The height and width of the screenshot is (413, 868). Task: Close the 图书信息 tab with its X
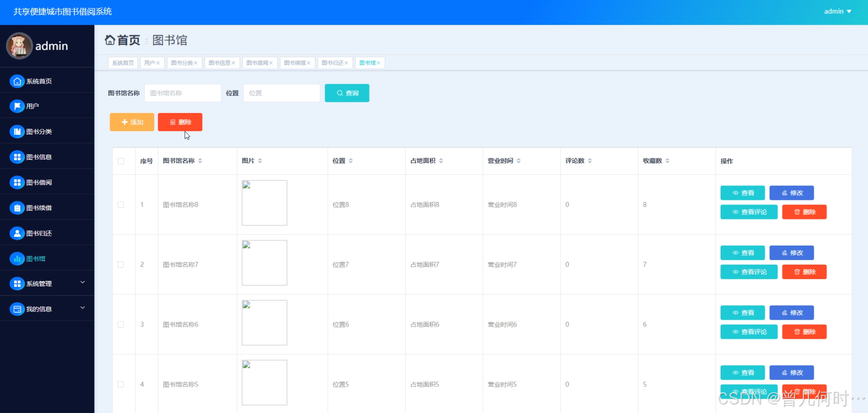[233, 63]
